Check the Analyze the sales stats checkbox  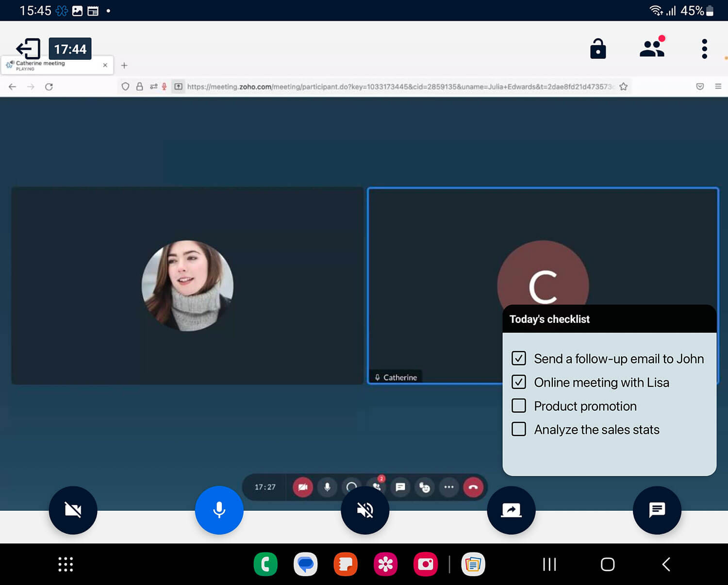click(x=519, y=429)
